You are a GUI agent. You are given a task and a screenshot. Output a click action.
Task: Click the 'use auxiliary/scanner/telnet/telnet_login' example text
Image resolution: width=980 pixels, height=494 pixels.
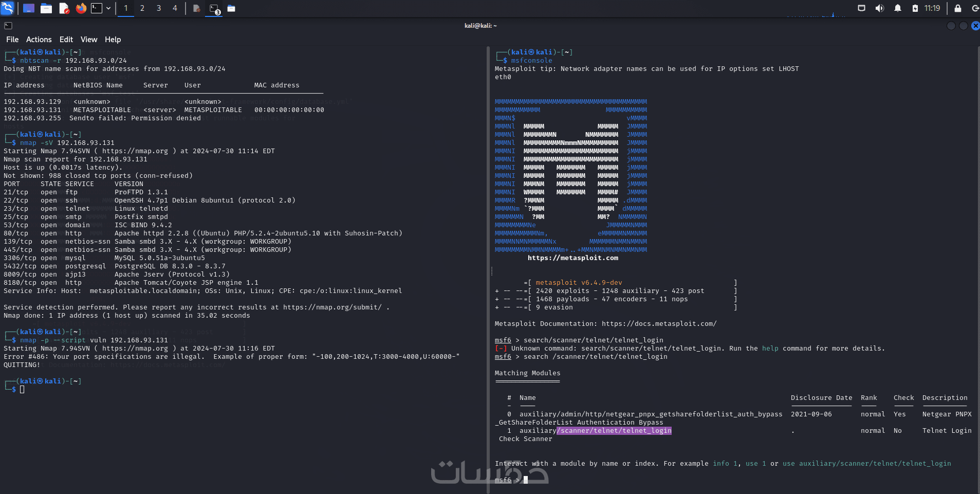tap(867, 464)
